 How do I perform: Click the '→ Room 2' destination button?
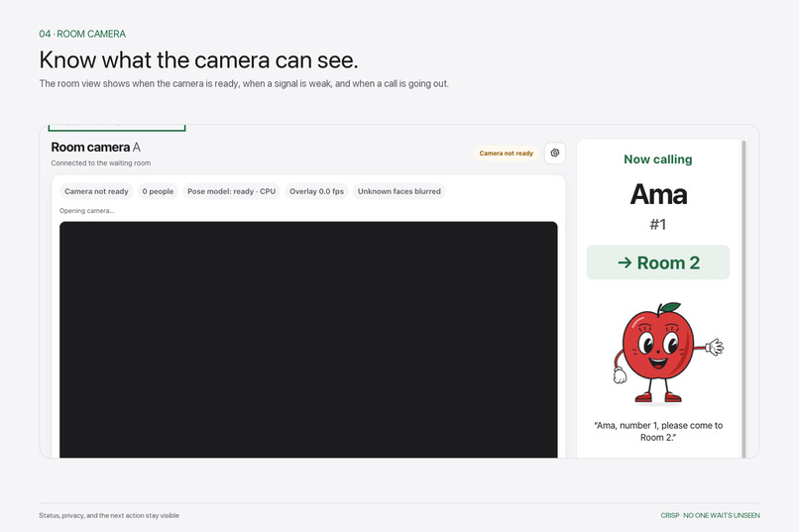658,263
